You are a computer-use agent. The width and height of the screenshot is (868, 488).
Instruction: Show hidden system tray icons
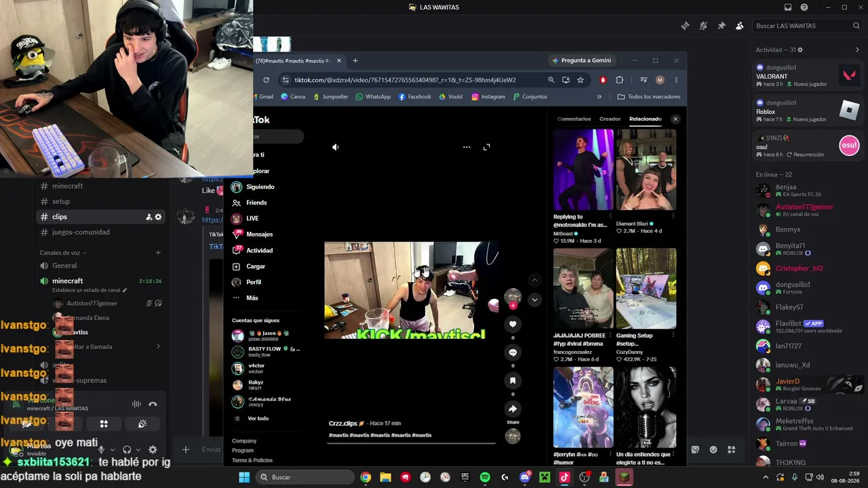(x=766, y=477)
